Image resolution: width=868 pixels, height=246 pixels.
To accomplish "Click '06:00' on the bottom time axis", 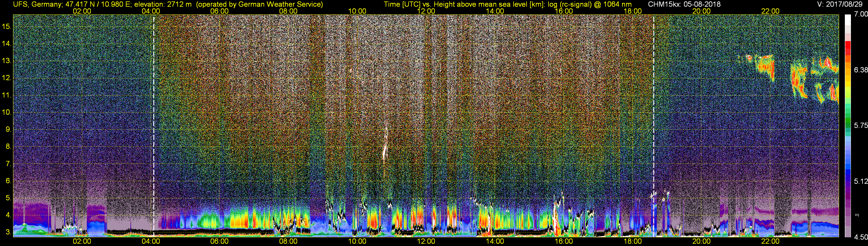I will point(219,241).
